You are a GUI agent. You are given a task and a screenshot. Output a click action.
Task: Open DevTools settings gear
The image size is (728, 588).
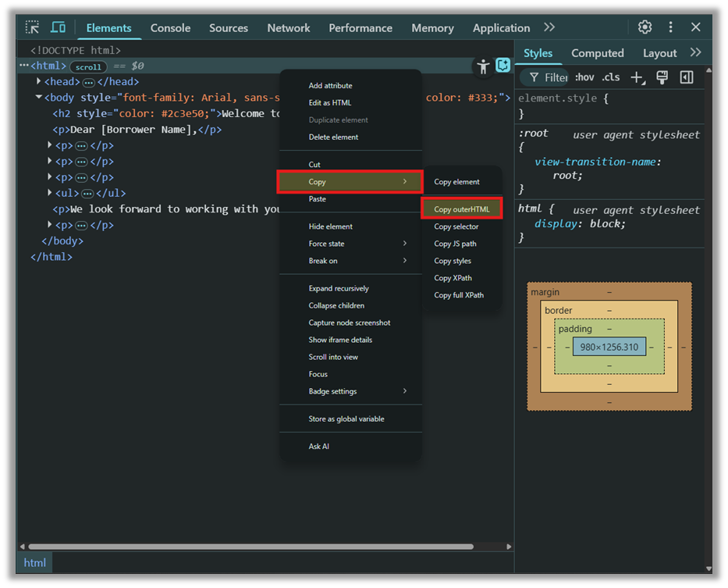[x=645, y=27]
